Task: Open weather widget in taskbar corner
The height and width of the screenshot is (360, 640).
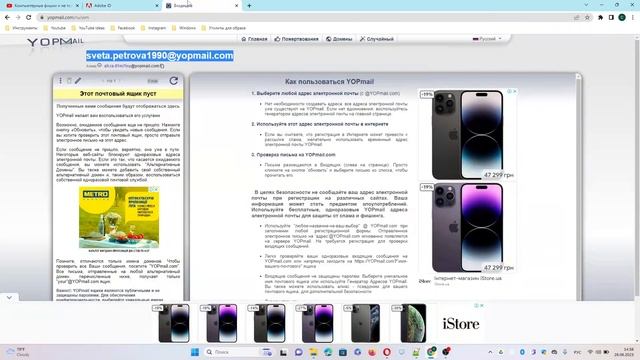Action: click(17, 352)
